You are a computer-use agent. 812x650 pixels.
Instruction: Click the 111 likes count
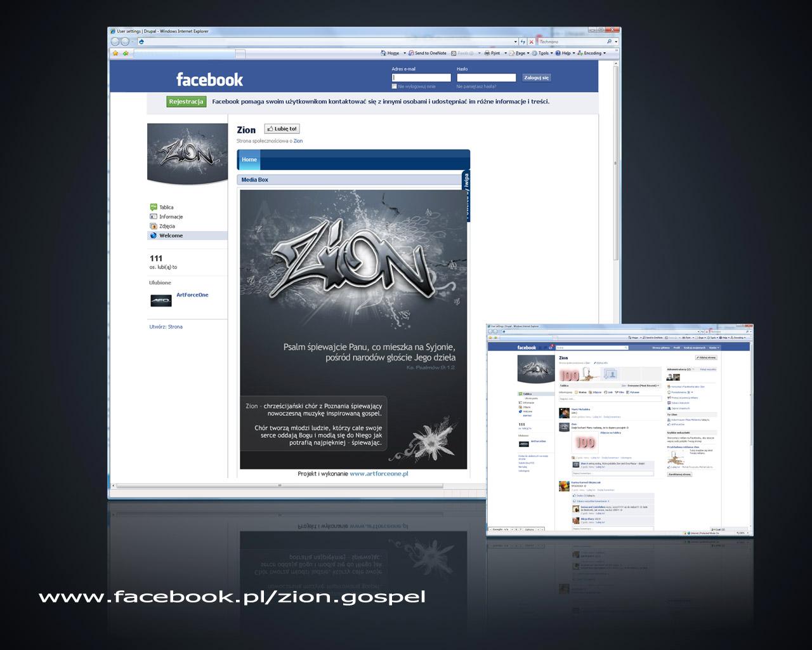pos(156,258)
